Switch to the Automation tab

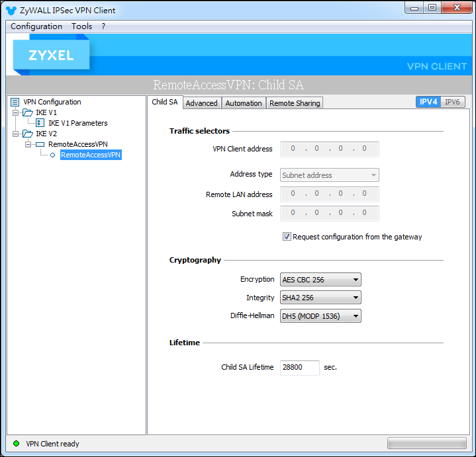[244, 103]
